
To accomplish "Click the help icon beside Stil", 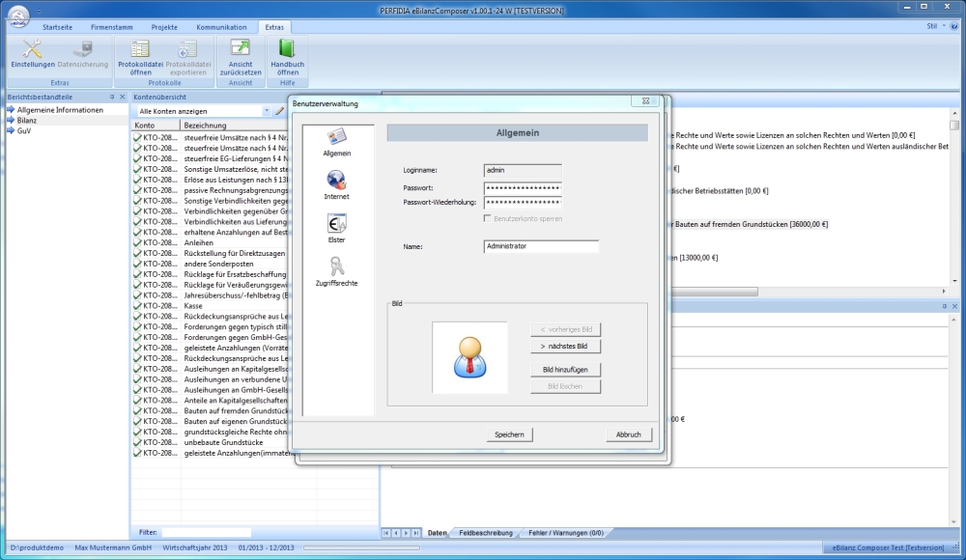I will tap(954, 26).
